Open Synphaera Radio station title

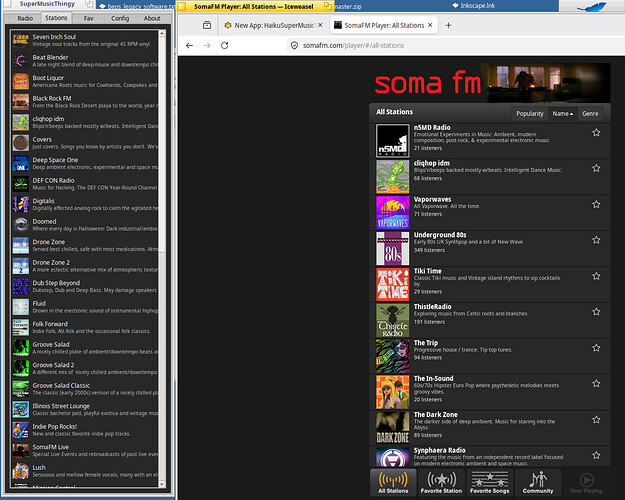[x=439, y=450]
